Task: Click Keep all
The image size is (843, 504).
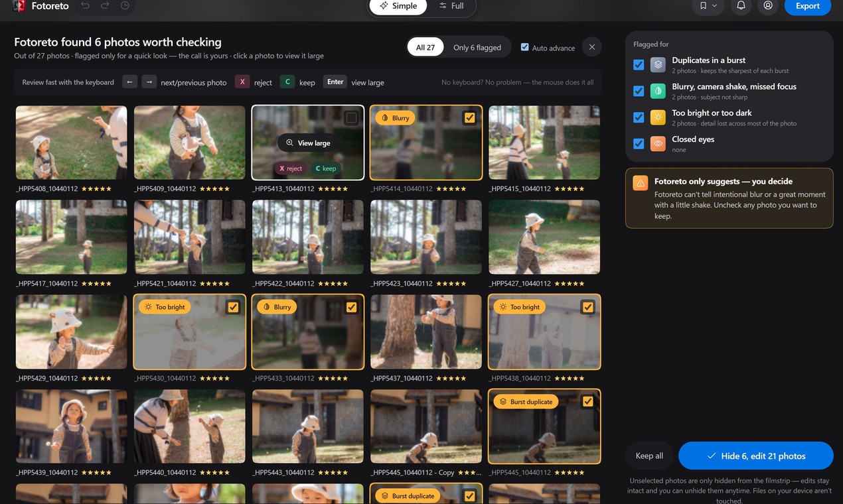Action: coord(649,456)
